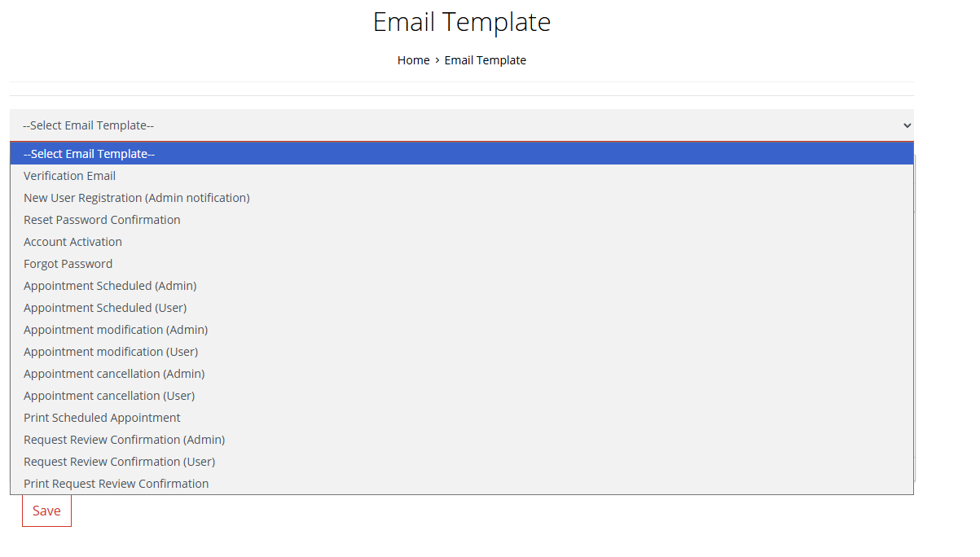
Task: Open the Select Email Template dropdown arrow
Action: pyautogui.click(x=906, y=125)
